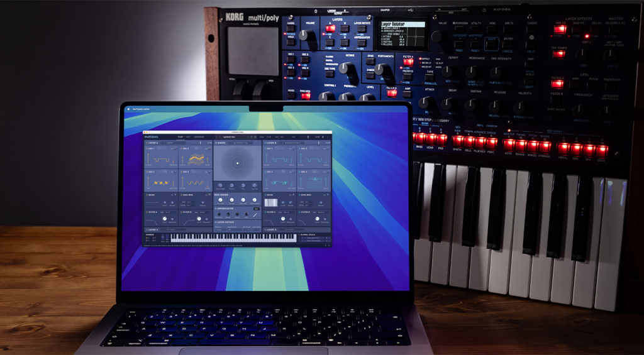Click the barcode-style noise display in Layer B

tap(269, 203)
